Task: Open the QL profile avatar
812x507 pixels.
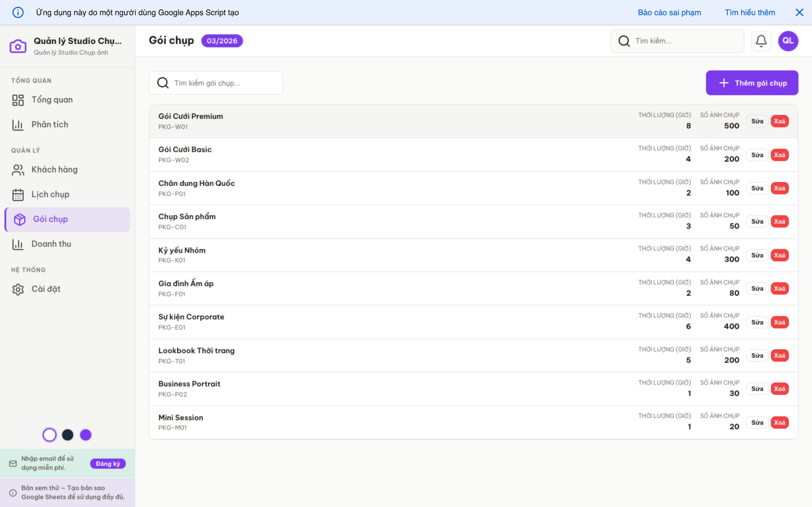Action: point(787,41)
